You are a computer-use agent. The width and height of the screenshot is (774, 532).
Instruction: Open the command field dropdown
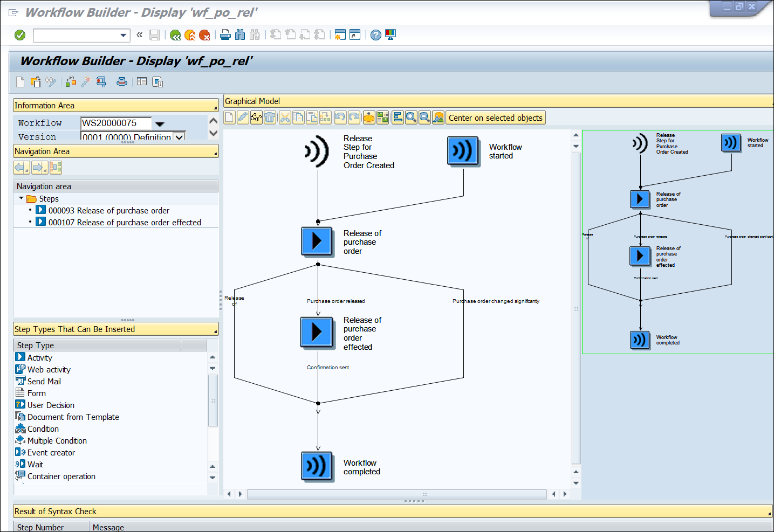tap(125, 34)
